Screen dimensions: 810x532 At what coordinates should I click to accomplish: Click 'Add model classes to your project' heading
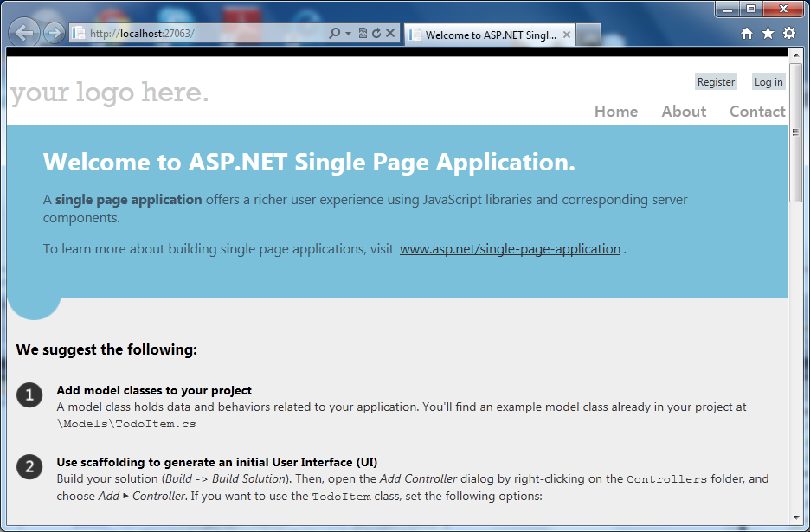tap(154, 390)
